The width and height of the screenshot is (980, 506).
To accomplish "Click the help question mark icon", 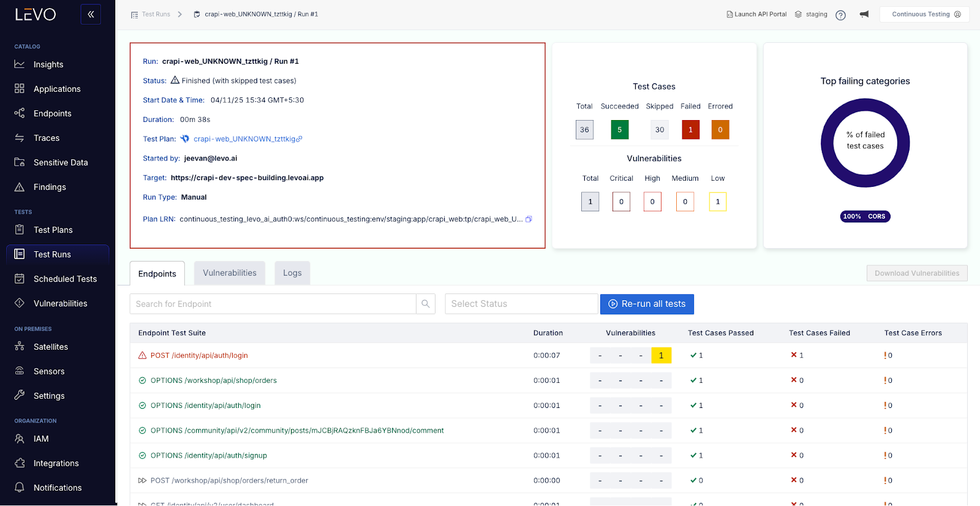I will [x=841, y=15].
